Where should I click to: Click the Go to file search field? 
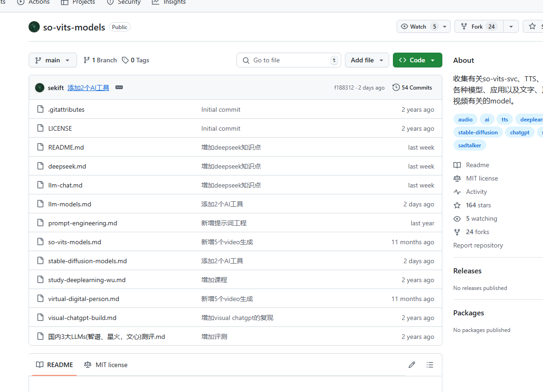coord(289,60)
